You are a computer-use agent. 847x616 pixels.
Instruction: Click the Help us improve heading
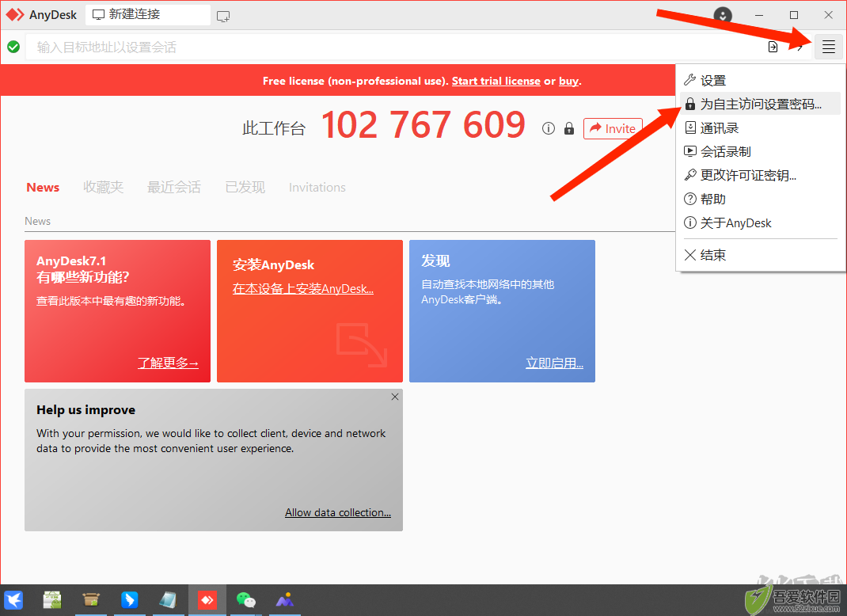tap(86, 409)
